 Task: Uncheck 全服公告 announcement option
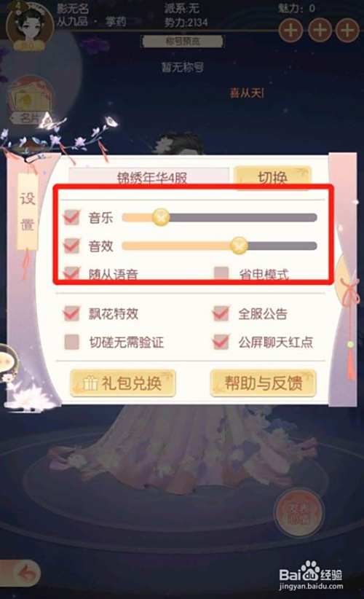coord(221,313)
